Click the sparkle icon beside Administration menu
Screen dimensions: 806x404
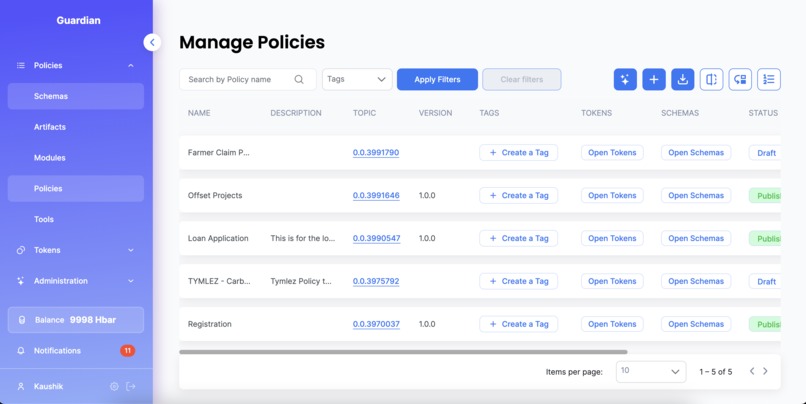[x=21, y=281]
